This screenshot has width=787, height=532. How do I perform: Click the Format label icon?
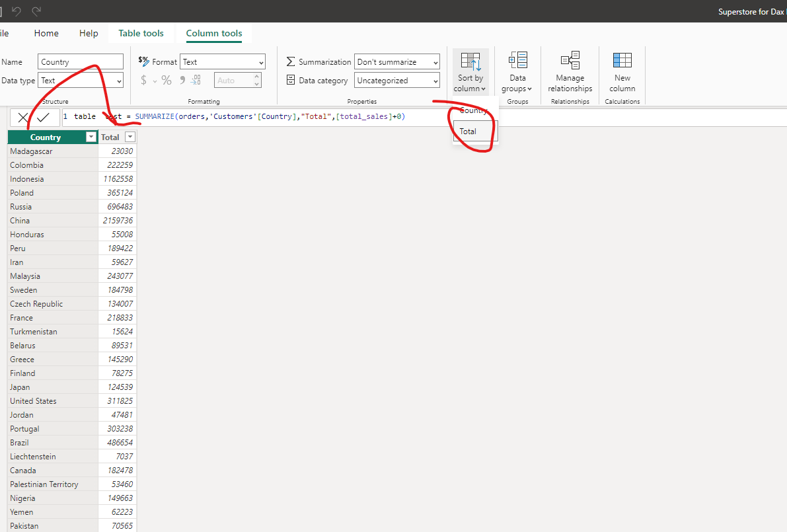143,61
